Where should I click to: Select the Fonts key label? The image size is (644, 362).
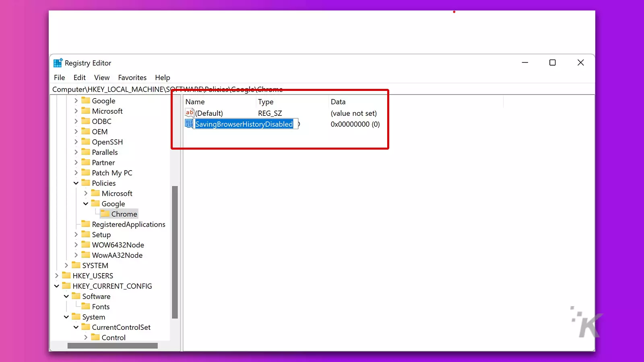[x=101, y=307]
